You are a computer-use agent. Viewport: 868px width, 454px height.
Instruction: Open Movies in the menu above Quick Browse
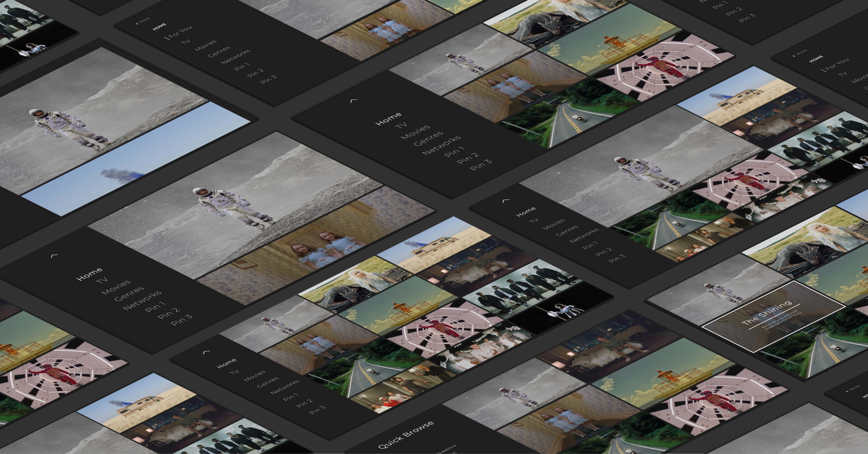tap(254, 376)
